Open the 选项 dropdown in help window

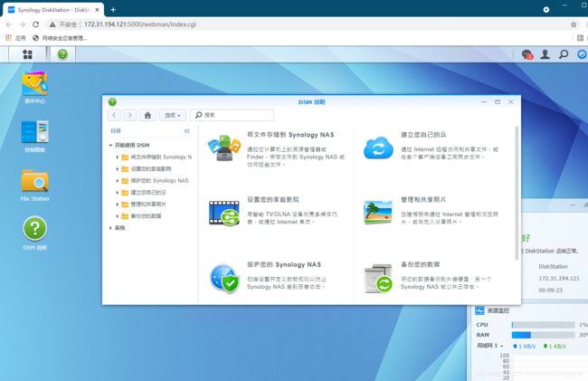click(x=173, y=115)
